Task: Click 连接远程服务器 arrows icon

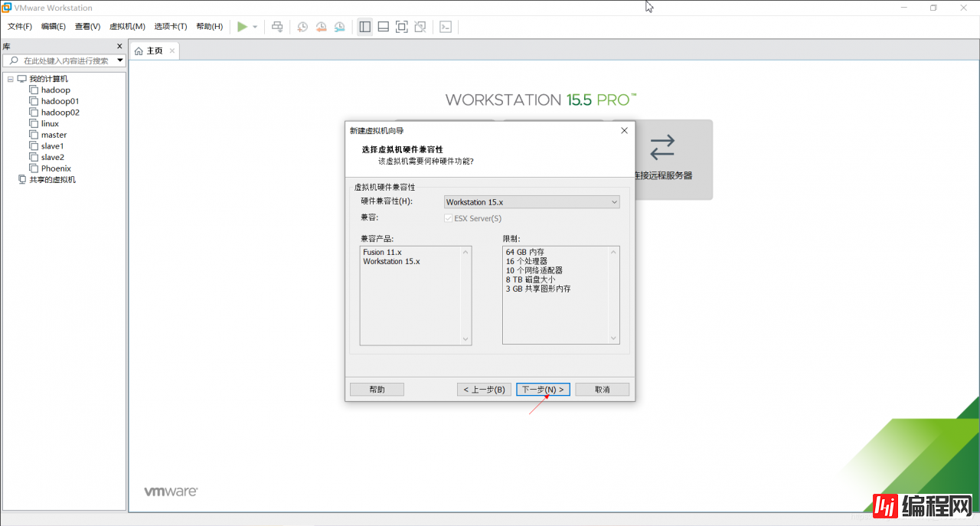Action: [x=662, y=147]
